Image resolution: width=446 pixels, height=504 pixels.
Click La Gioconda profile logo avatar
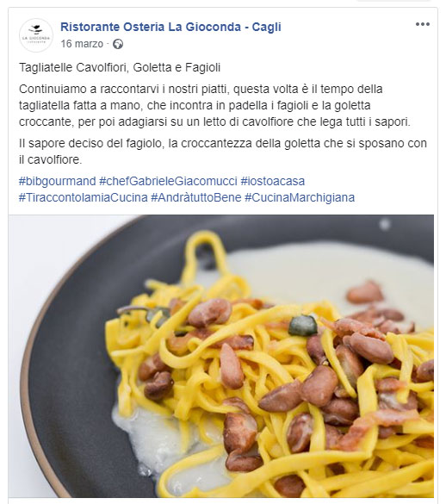pyautogui.click(x=36, y=35)
